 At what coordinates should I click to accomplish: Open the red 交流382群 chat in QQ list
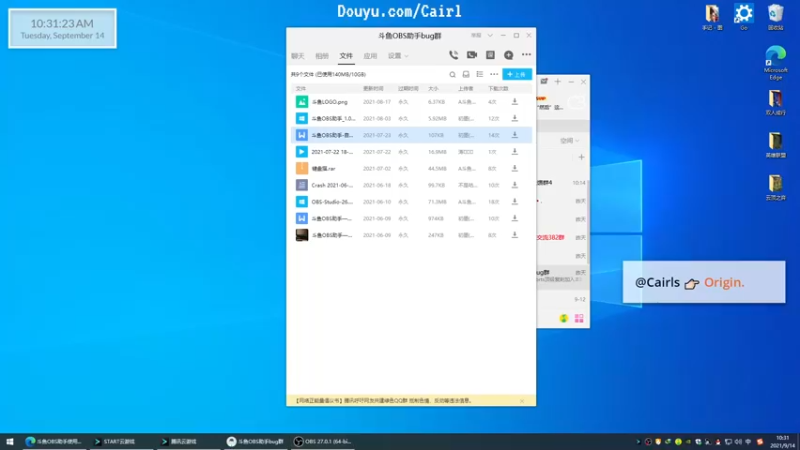click(551, 237)
